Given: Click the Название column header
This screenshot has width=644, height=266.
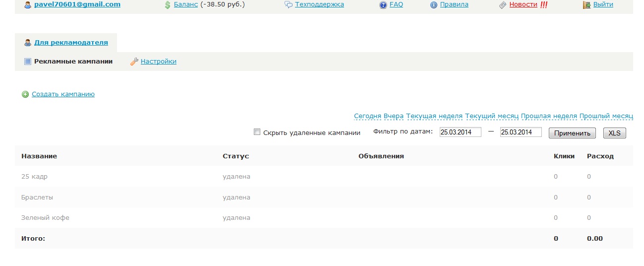Looking at the screenshot, I should click(39, 156).
